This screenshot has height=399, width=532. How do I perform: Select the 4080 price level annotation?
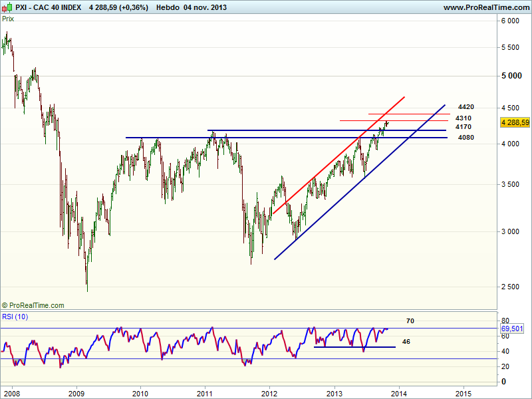point(465,138)
